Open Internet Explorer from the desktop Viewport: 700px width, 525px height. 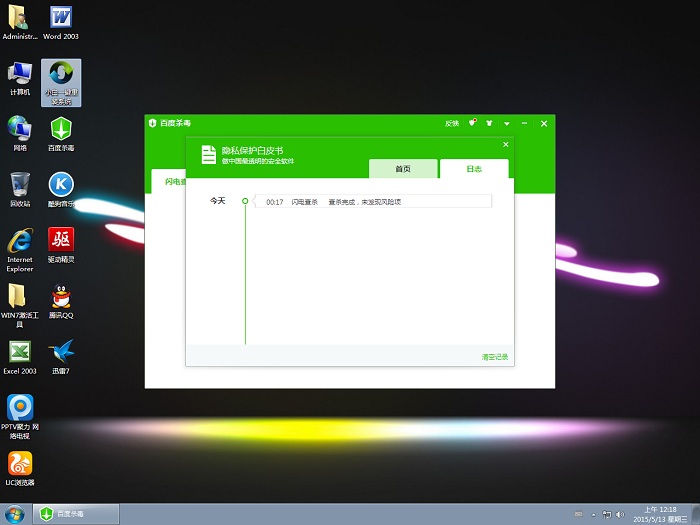tap(20, 250)
